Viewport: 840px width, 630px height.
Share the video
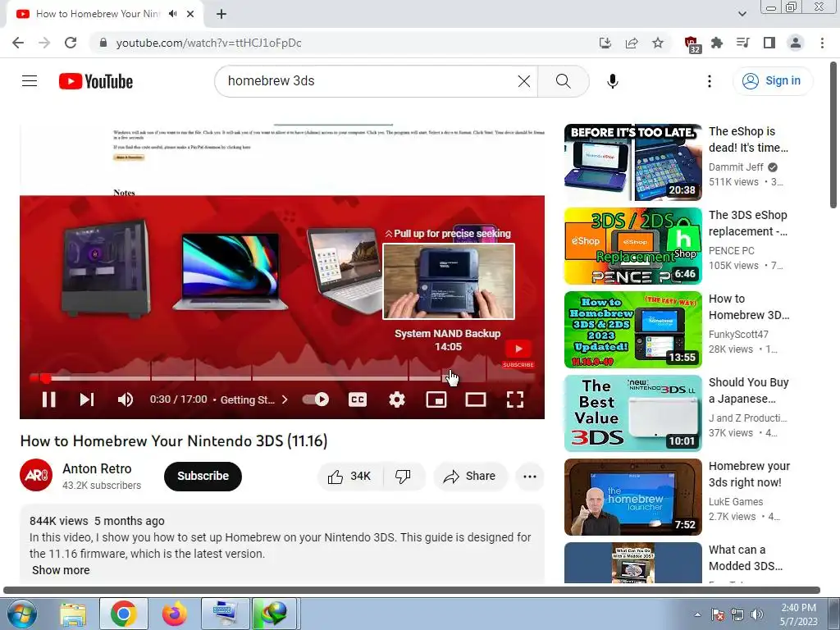click(x=470, y=477)
